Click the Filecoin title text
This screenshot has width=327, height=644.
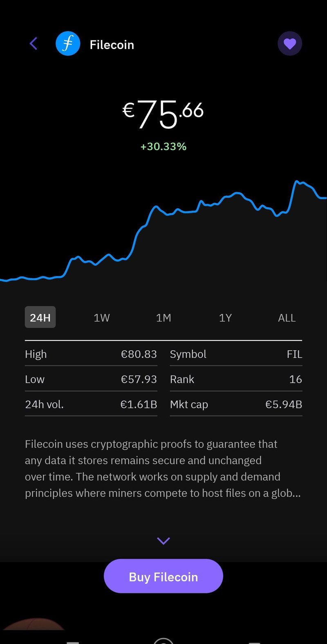tap(112, 45)
